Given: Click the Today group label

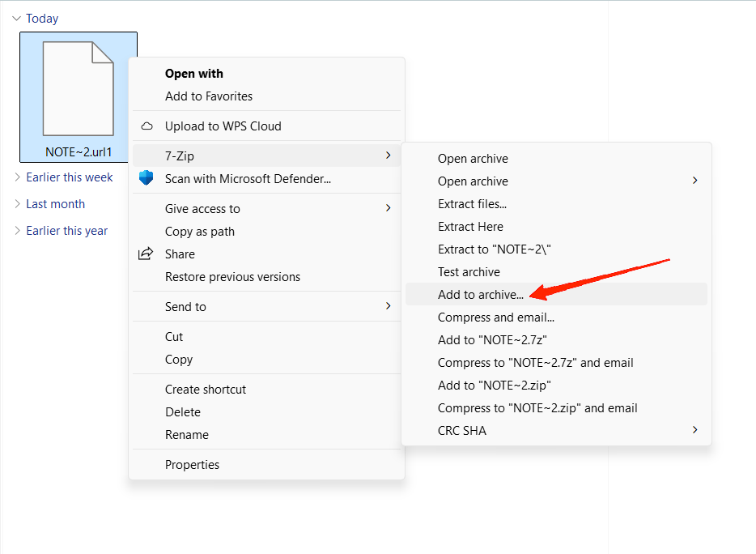Looking at the screenshot, I should tap(42, 19).
